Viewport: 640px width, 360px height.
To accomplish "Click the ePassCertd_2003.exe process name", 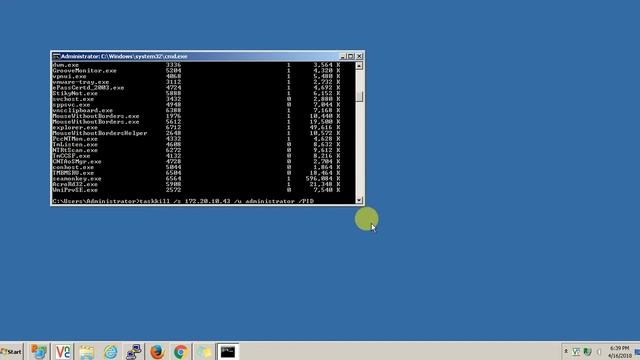I will point(88,88).
